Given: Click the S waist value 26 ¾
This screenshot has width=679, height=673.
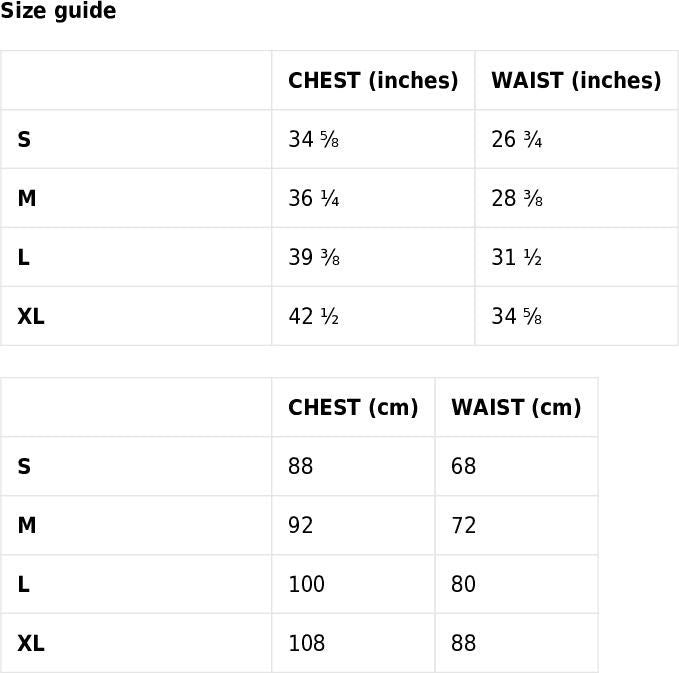Looking at the screenshot, I should click(x=517, y=139).
